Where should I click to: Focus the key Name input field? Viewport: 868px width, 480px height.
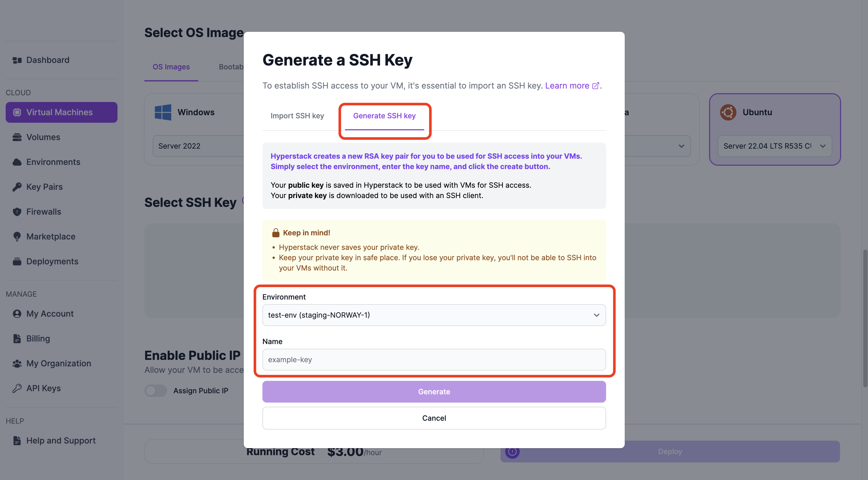point(434,360)
